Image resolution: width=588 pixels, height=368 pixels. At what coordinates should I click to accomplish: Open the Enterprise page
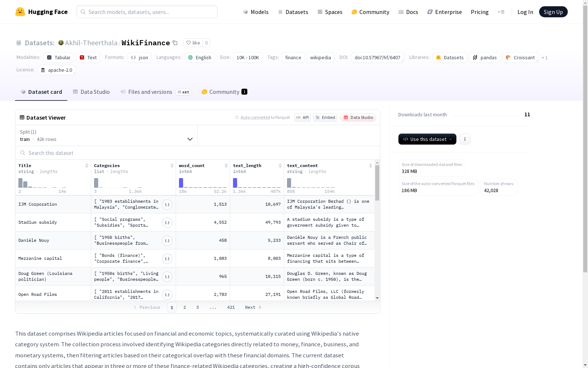click(445, 12)
